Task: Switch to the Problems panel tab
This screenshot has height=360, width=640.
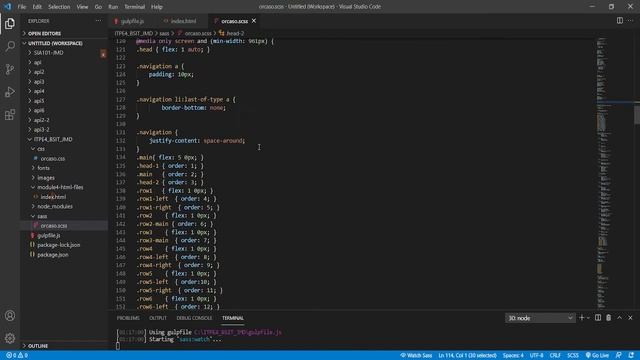Action: [128, 318]
